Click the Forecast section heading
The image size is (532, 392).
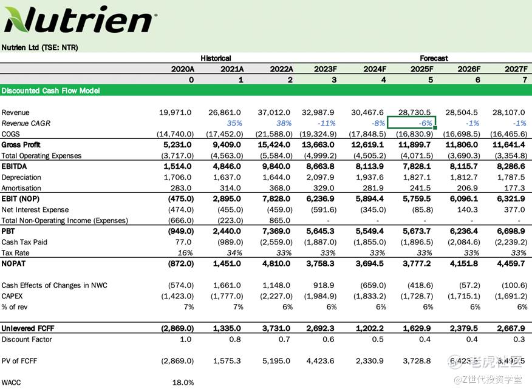[434, 58]
